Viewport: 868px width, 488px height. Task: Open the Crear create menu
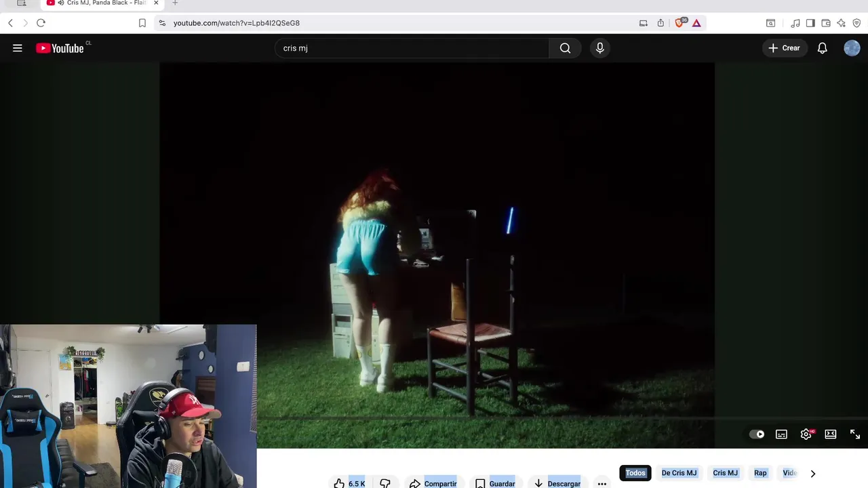tap(785, 48)
